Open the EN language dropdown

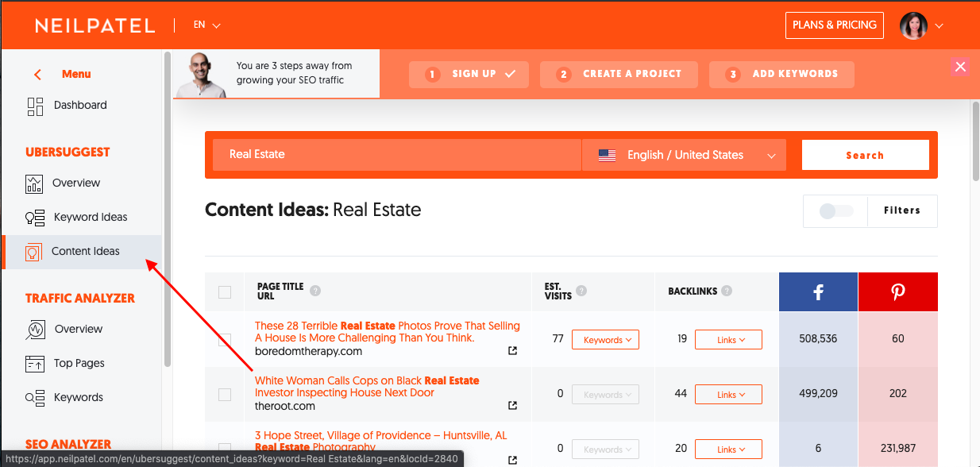206,25
